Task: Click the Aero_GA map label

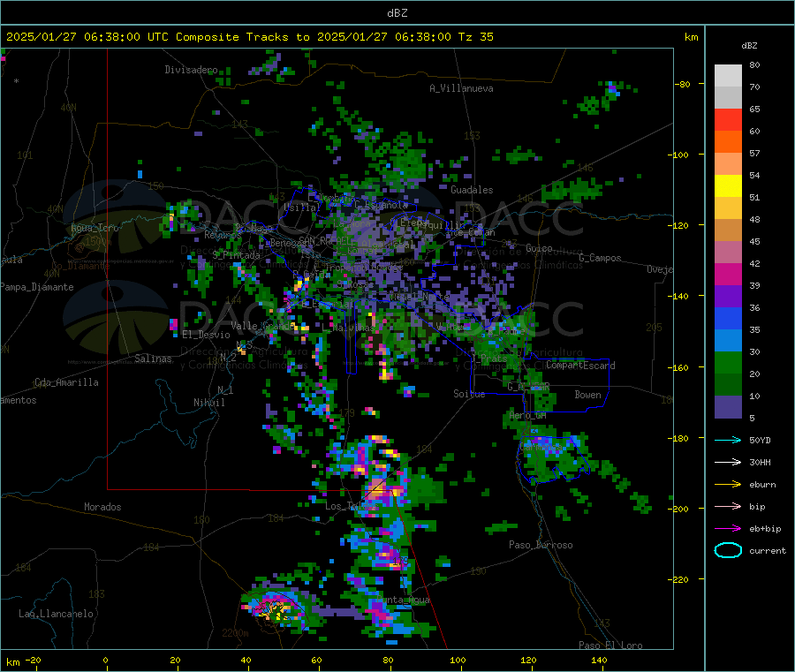Action: coord(527,415)
